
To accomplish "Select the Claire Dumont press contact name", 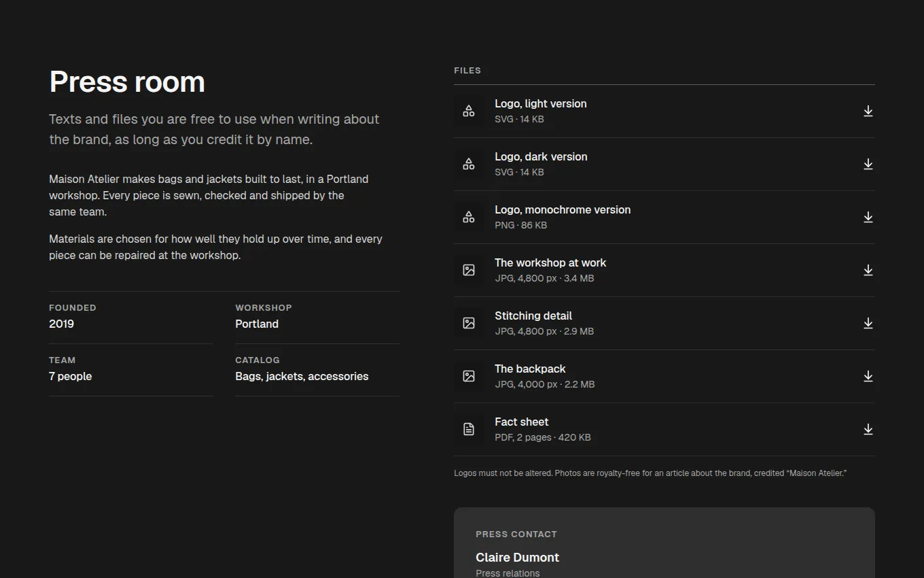I will (x=517, y=557).
